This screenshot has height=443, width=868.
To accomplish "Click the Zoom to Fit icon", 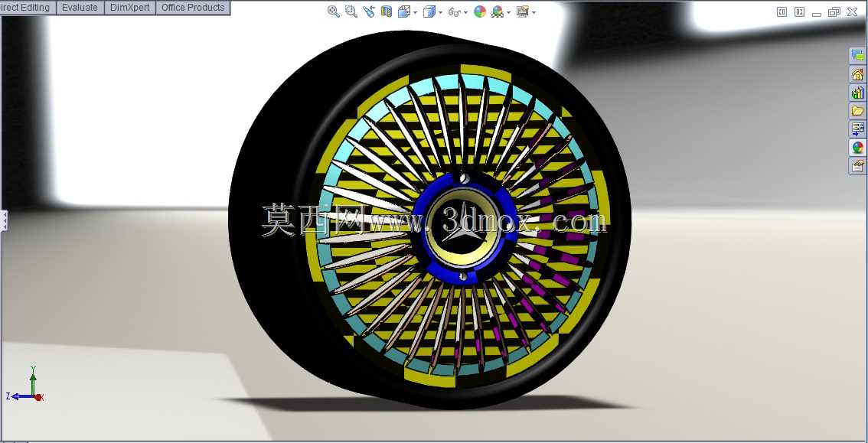I will 333,11.
